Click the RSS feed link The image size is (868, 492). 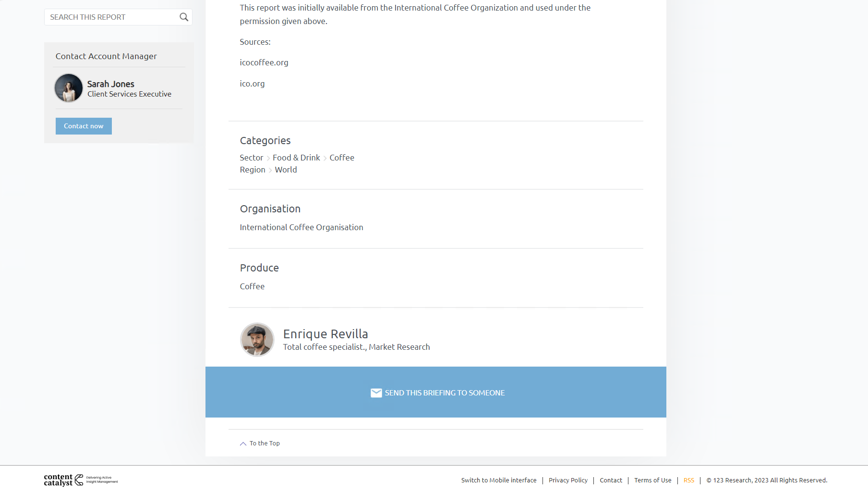pos(689,480)
